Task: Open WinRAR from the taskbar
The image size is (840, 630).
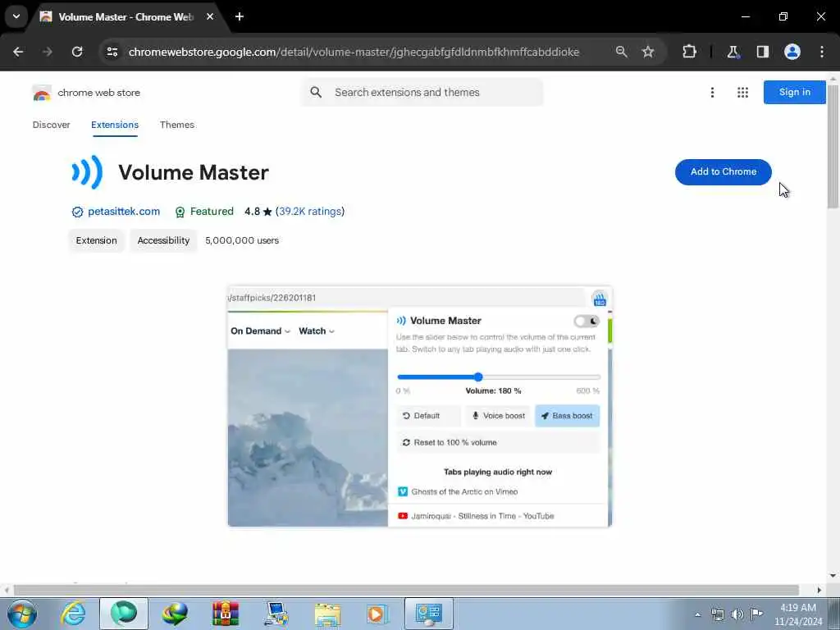Action: coord(226,614)
